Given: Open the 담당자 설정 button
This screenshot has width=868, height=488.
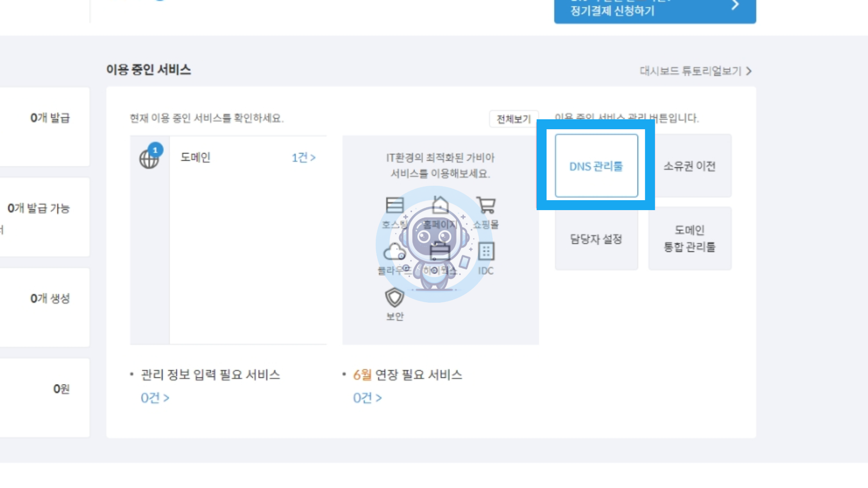Looking at the screenshot, I should tap(596, 239).
